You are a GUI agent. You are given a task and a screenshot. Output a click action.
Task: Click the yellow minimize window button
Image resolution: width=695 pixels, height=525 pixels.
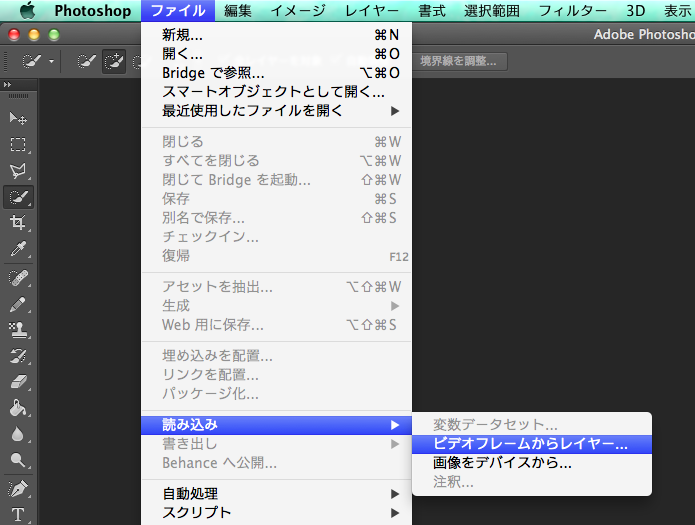34,35
